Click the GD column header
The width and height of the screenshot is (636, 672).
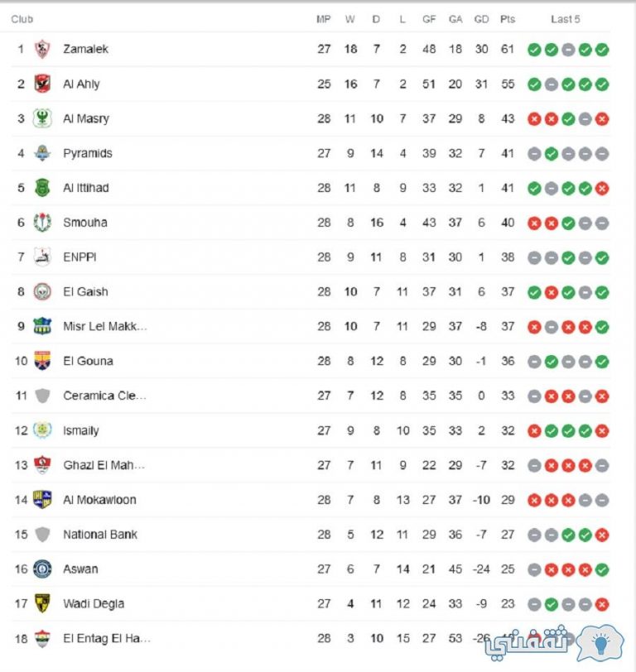[x=481, y=19]
